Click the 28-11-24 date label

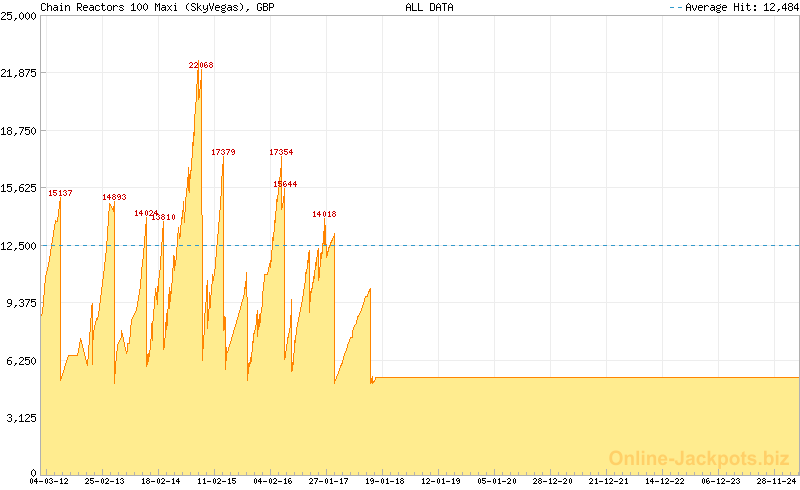tap(776, 481)
